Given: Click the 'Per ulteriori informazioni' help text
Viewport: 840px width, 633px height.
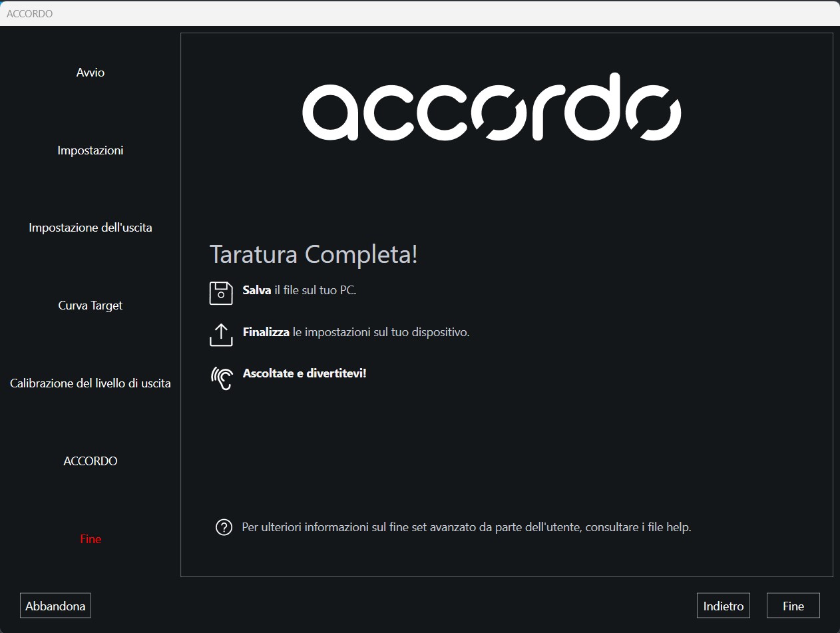Looking at the screenshot, I should (x=467, y=527).
